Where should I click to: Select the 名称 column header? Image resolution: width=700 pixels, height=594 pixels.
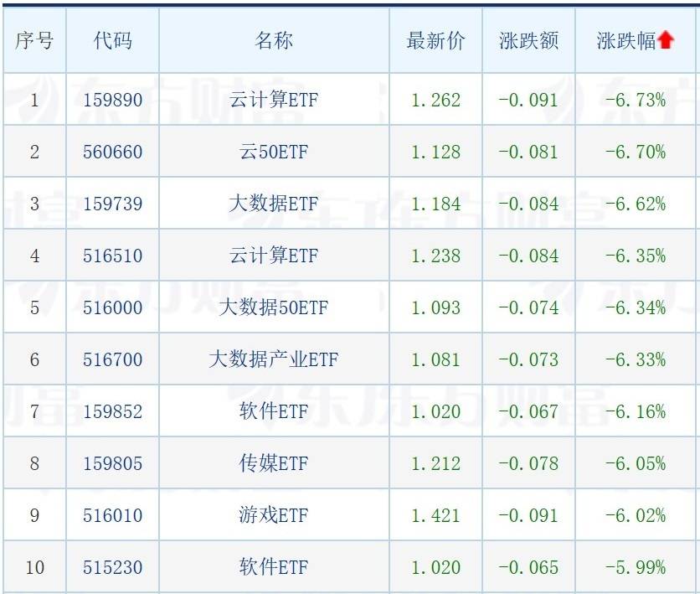coord(274,41)
